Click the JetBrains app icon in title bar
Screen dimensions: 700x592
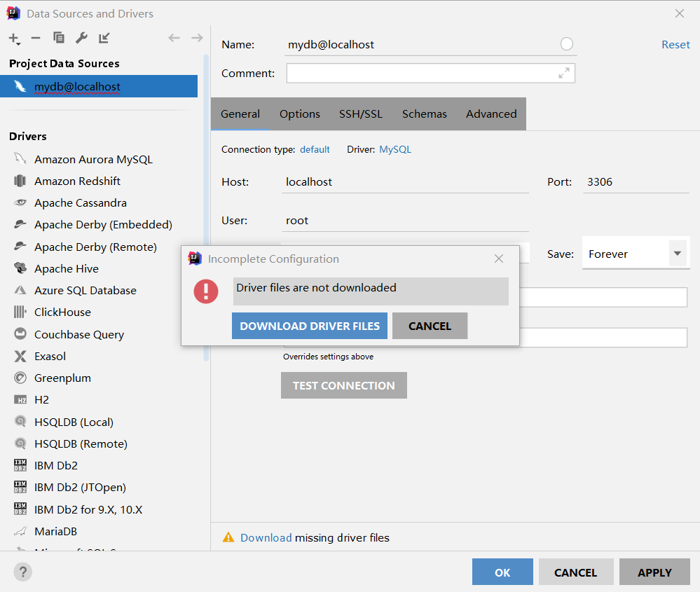pos(13,13)
